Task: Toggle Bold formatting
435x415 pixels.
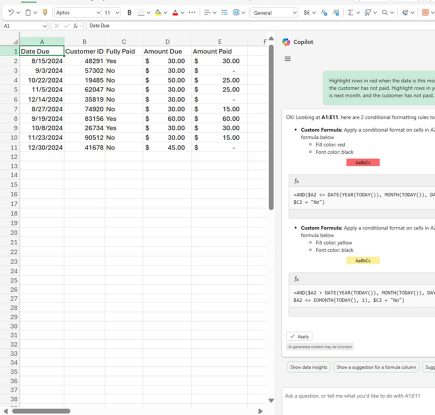Action: coord(129,13)
